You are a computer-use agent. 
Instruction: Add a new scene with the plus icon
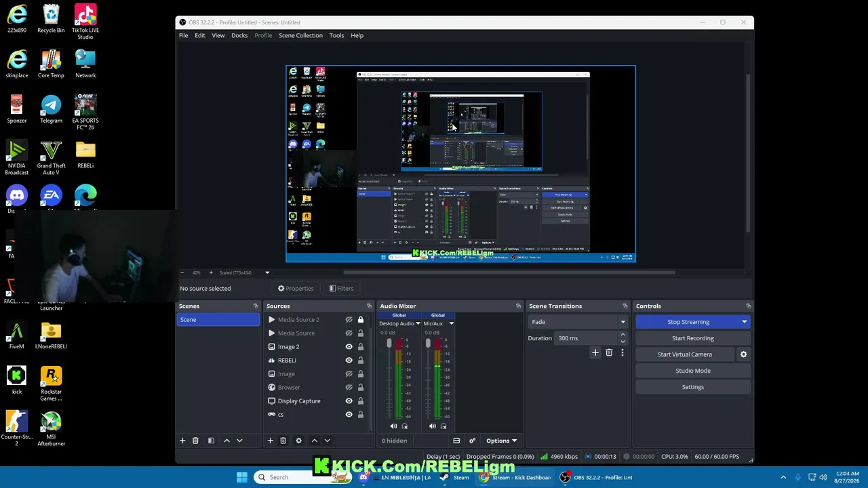click(x=182, y=441)
